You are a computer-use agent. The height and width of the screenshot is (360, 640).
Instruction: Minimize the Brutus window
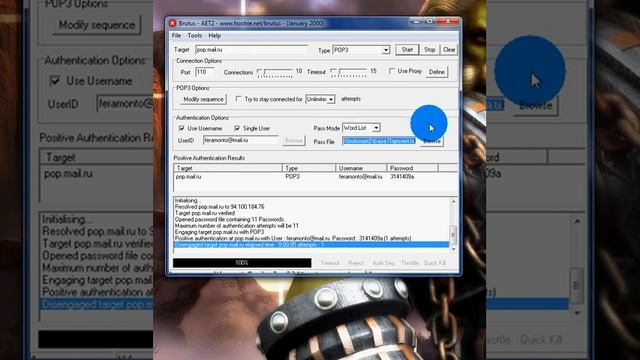[x=416, y=22]
